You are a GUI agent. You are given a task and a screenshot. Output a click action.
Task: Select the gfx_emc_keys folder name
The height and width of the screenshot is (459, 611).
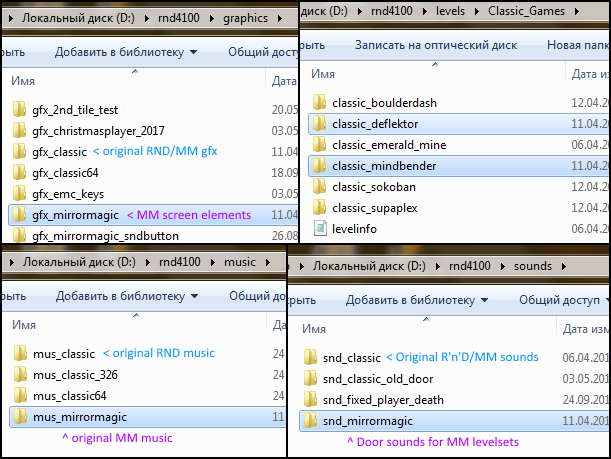(x=68, y=193)
